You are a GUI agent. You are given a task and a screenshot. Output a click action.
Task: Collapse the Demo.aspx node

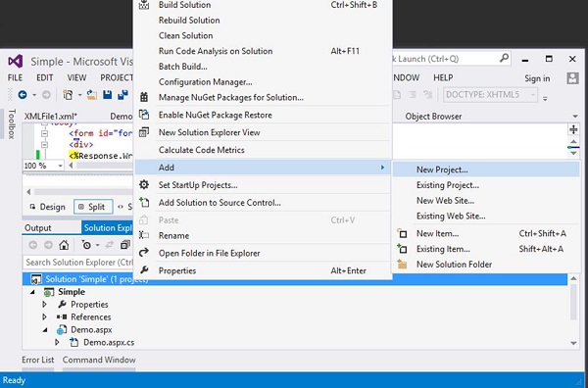[x=45, y=330]
